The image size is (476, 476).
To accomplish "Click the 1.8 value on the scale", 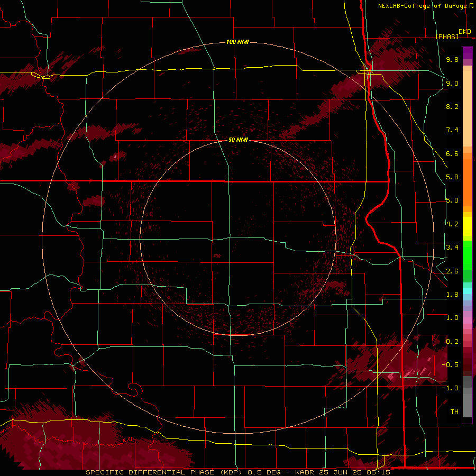I will point(452,295).
